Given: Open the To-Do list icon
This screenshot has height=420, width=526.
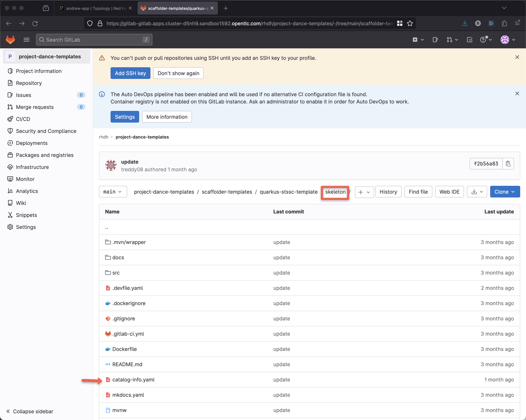Looking at the screenshot, I should pos(469,39).
